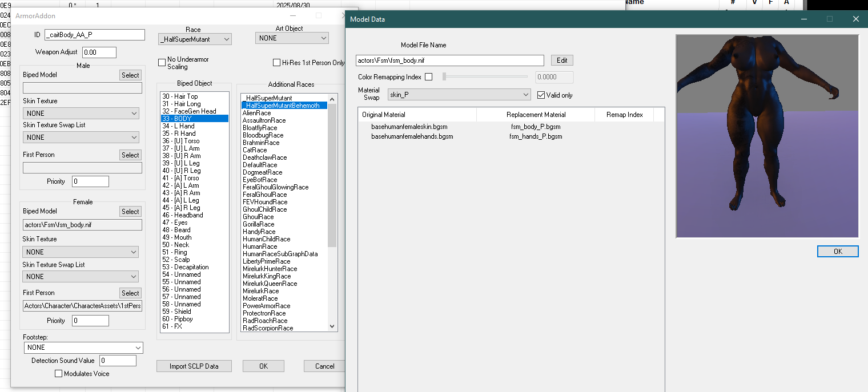Image resolution: width=868 pixels, height=392 pixels.
Task: Click Edit next to Model File Name
Action: pyautogui.click(x=562, y=60)
